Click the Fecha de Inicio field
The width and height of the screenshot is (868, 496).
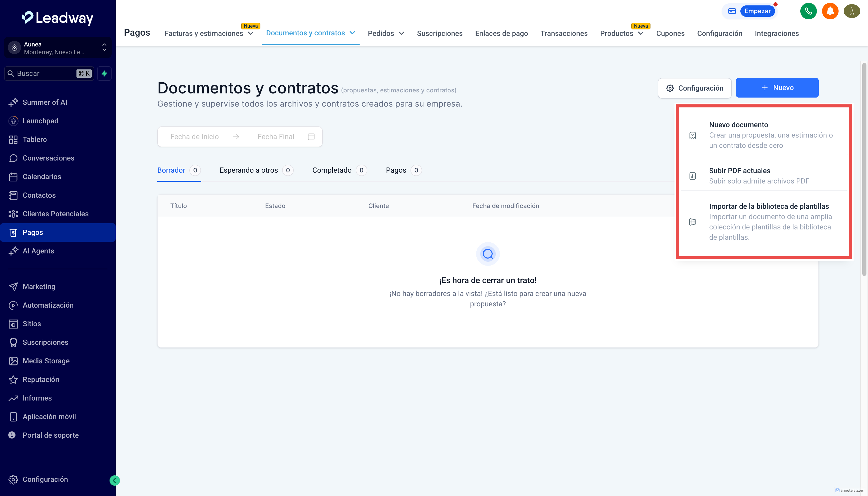tap(194, 137)
